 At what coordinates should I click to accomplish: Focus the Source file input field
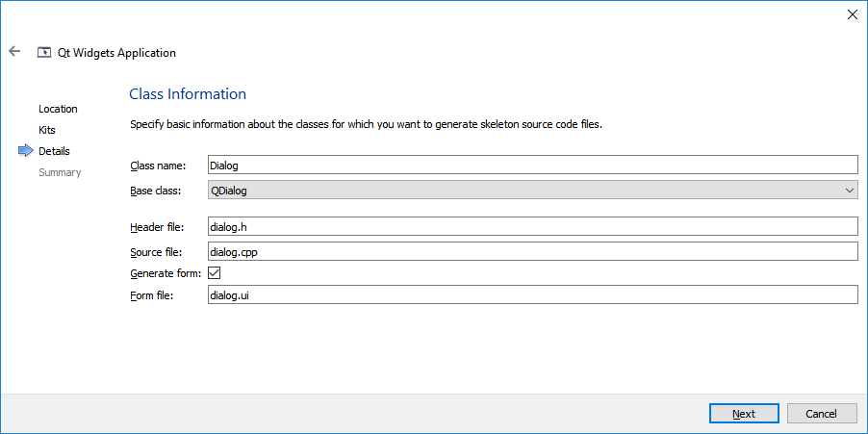click(532, 251)
